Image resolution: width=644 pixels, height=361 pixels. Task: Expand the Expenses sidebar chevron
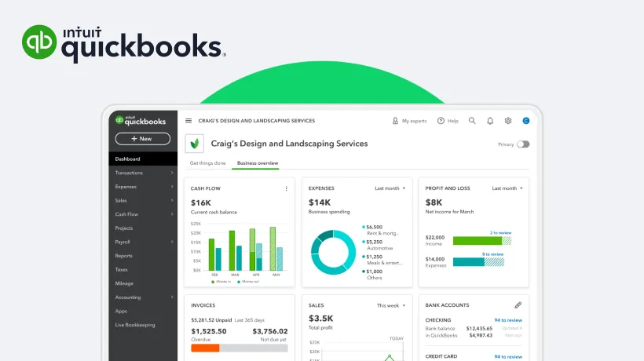click(172, 187)
